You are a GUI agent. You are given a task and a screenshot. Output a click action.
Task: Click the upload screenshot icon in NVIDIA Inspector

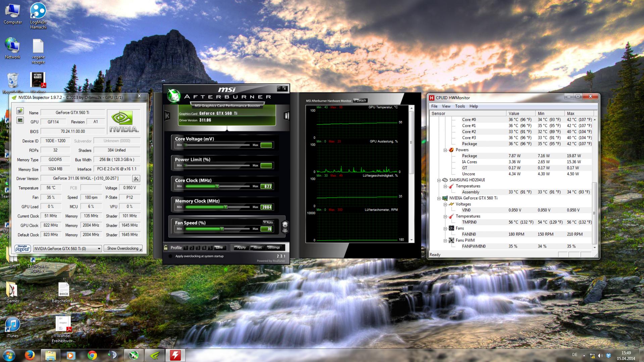[20, 111]
